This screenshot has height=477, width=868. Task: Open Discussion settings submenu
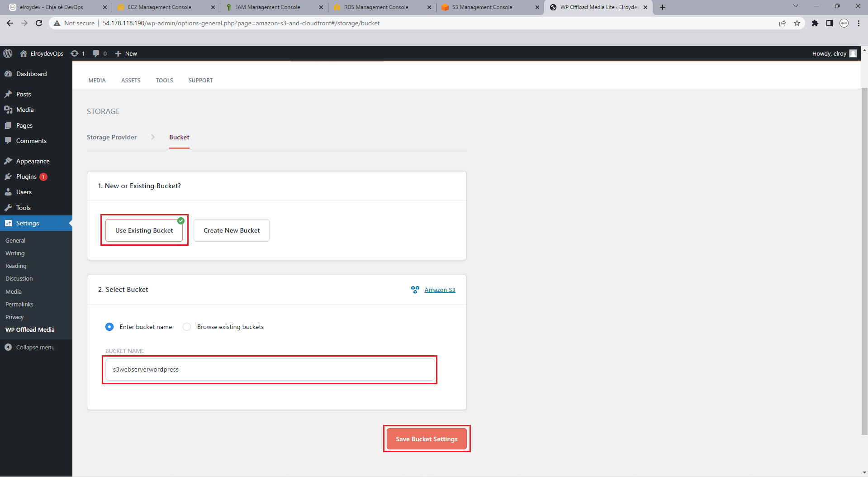point(19,278)
